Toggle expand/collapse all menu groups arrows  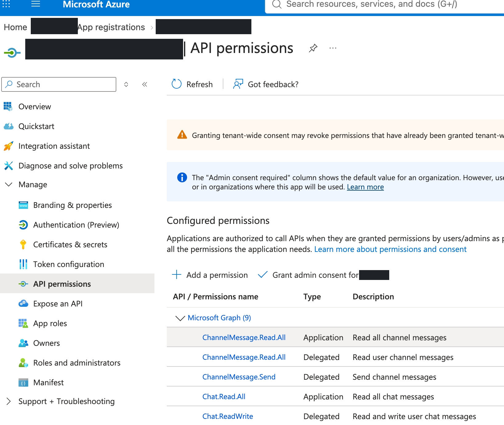click(x=126, y=84)
